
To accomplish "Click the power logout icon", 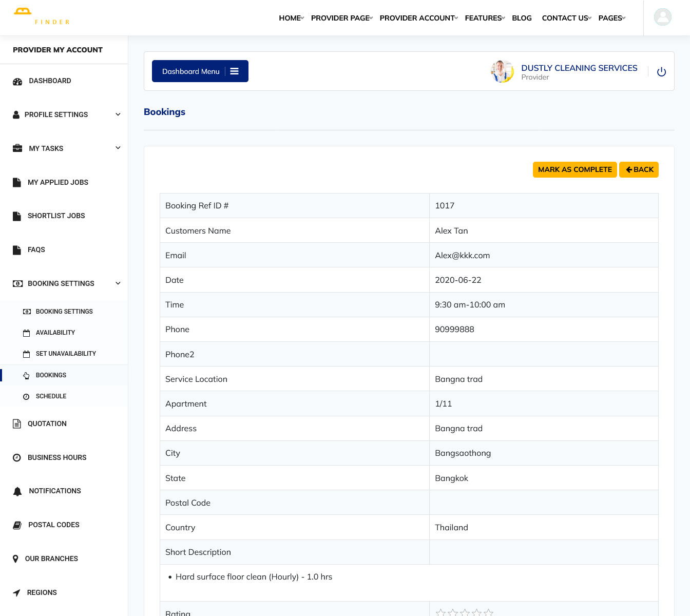I will (661, 72).
